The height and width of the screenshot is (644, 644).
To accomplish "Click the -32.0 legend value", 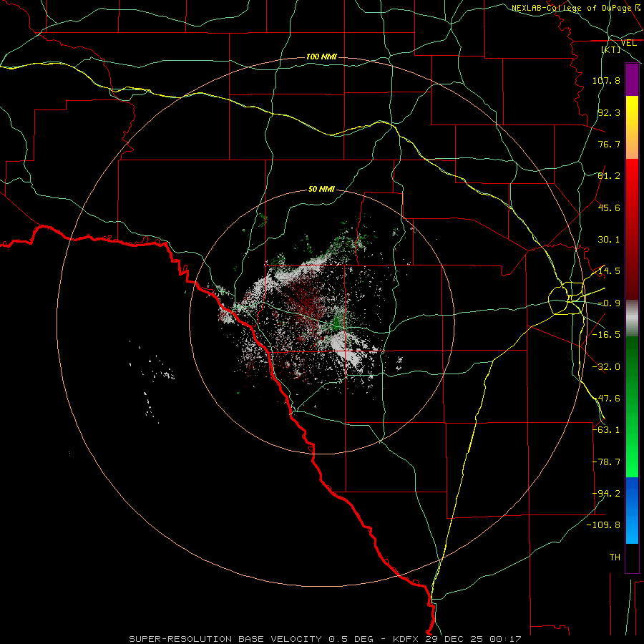I will (x=606, y=367).
